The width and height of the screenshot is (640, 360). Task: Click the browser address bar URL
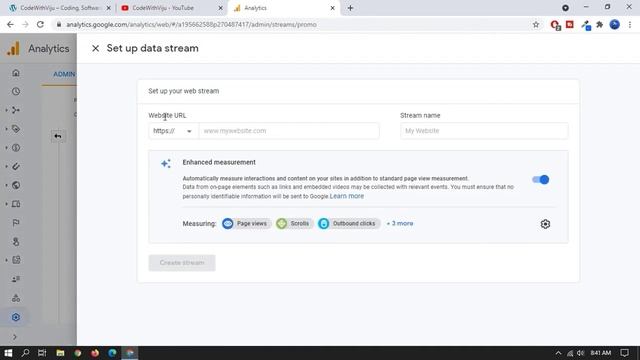pos(191,24)
